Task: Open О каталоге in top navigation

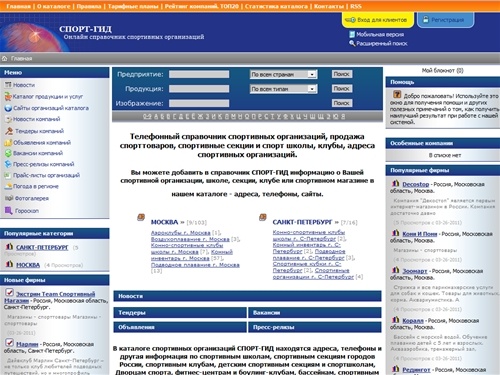Action: click(x=54, y=6)
